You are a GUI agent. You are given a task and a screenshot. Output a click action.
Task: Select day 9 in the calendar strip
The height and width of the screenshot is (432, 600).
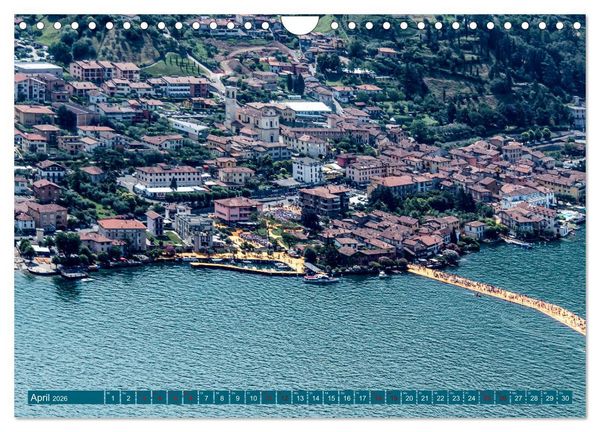238,398
